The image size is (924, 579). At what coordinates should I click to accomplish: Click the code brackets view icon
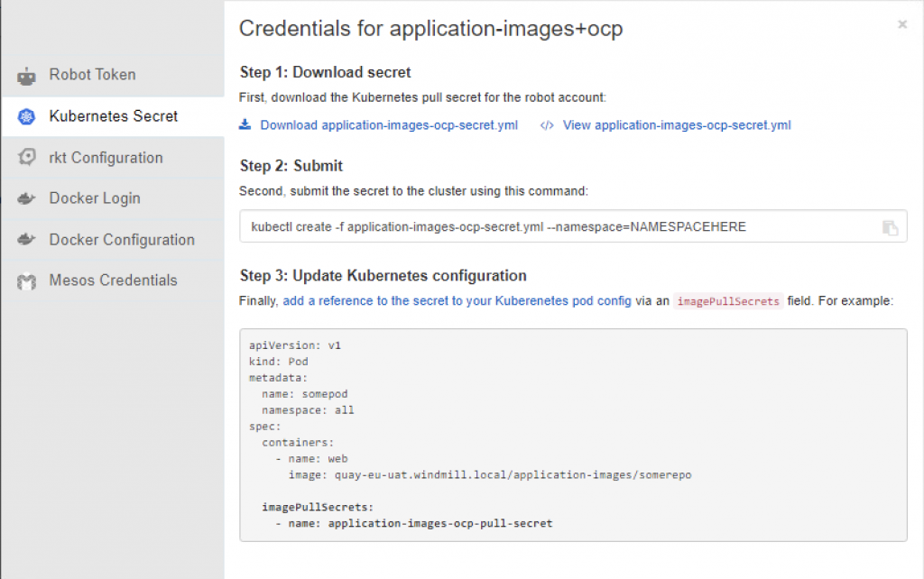click(x=547, y=125)
